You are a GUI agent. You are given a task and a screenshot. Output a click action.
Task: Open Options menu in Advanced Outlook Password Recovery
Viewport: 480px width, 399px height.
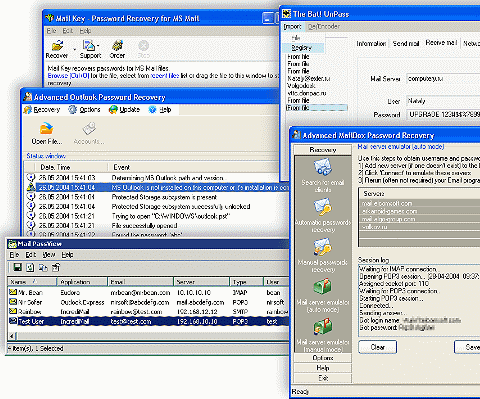pos(84,110)
